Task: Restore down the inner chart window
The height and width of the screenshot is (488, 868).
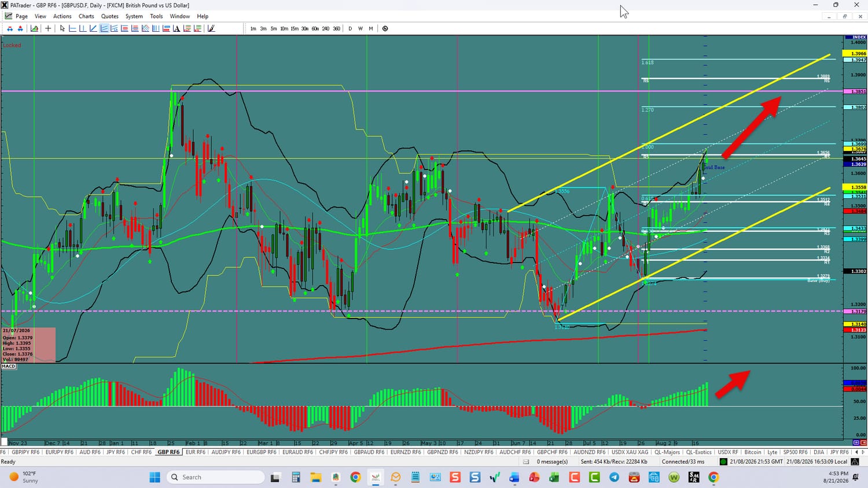Action: [x=844, y=16]
